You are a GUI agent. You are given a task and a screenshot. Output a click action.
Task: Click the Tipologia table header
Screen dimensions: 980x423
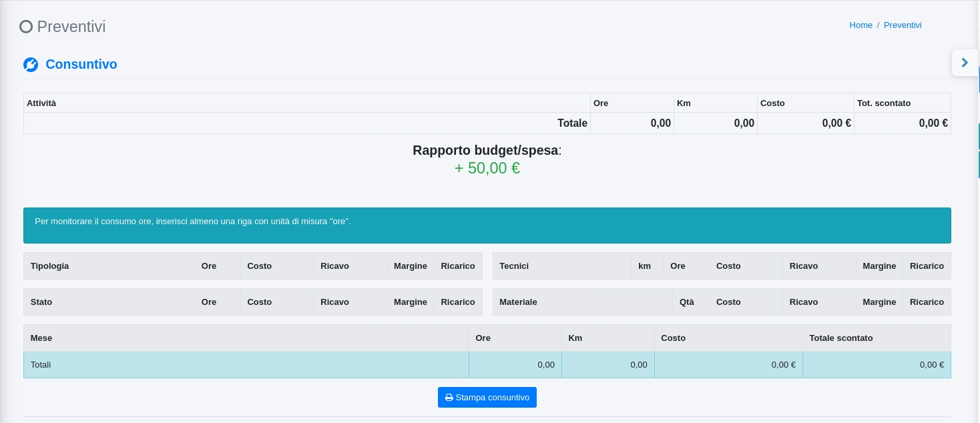[x=49, y=266]
